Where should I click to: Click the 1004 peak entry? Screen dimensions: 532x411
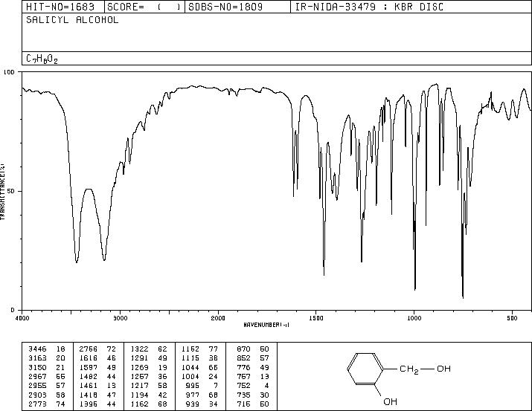pyautogui.click(x=190, y=376)
